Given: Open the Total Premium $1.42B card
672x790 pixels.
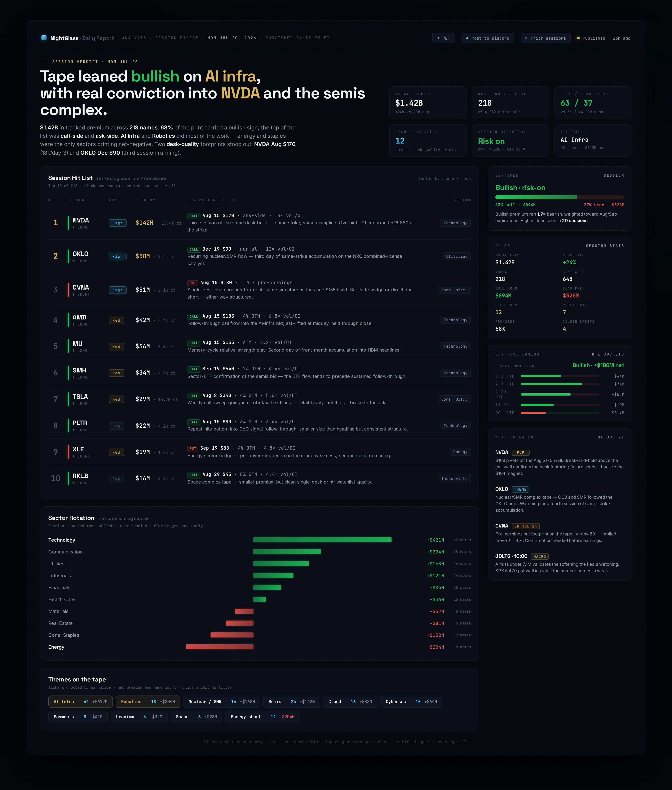Looking at the screenshot, I should pos(428,102).
